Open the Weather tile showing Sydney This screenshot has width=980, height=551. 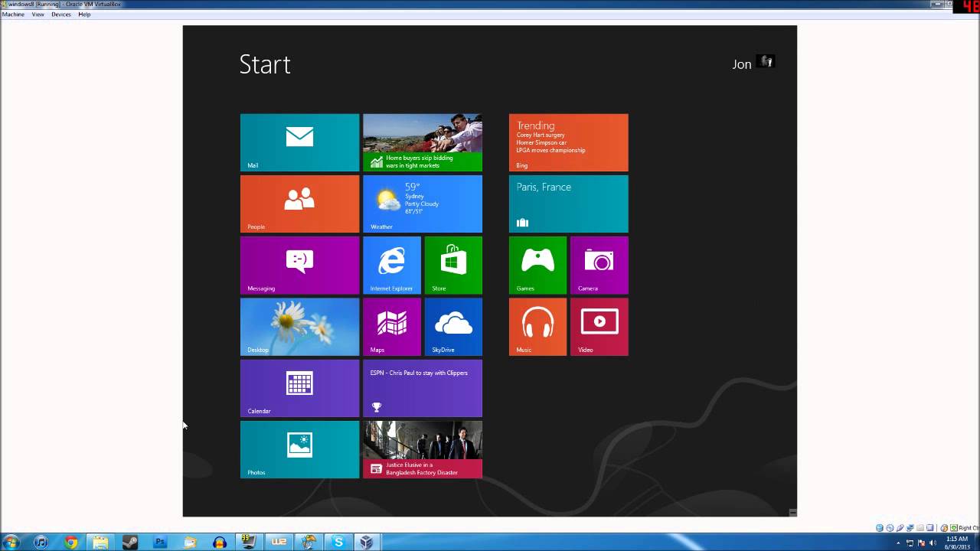(x=423, y=204)
